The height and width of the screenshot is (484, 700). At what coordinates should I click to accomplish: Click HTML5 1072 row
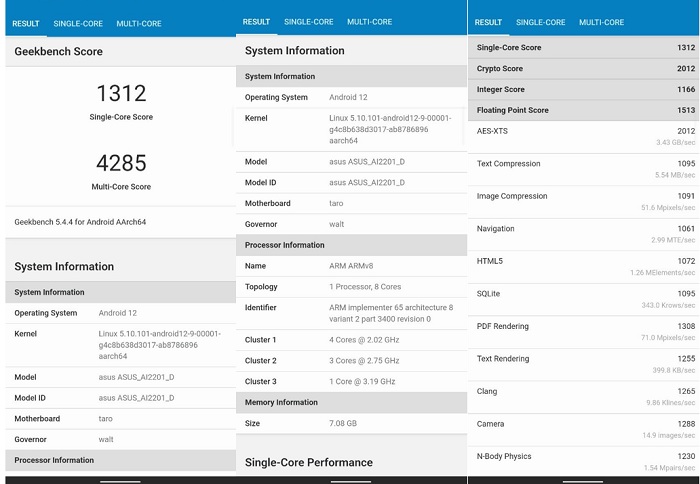(x=583, y=267)
